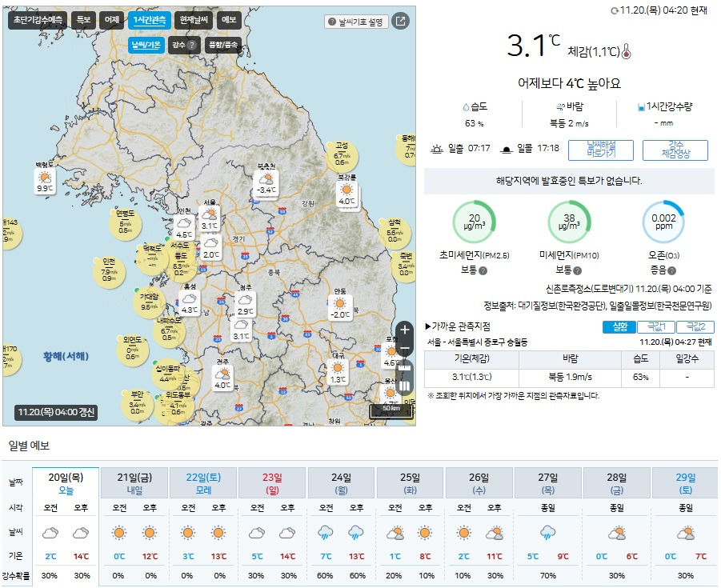Viewport: 721px width, 588px height.
Task: Select 실황 observation tab
Action: pyautogui.click(x=619, y=327)
